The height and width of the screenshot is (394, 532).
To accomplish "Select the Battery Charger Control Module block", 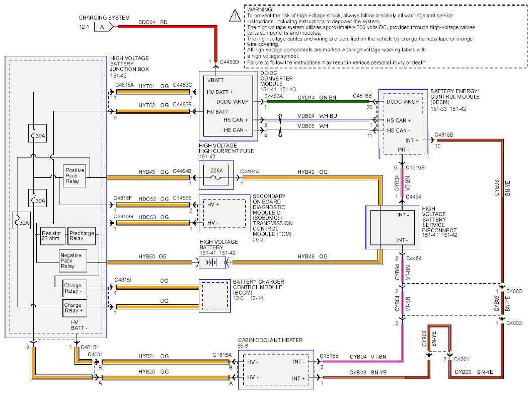I will tap(215, 296).
